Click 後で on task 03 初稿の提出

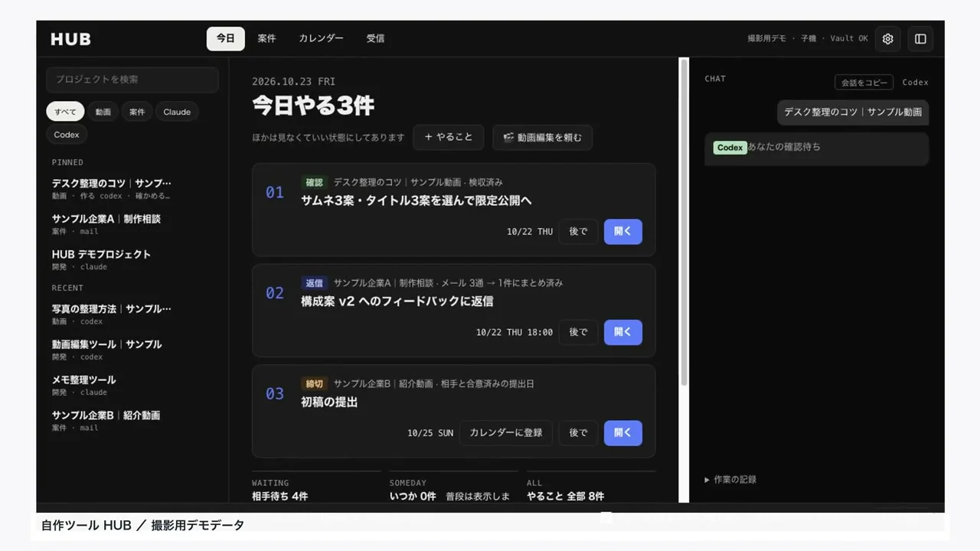click(578, 433)
